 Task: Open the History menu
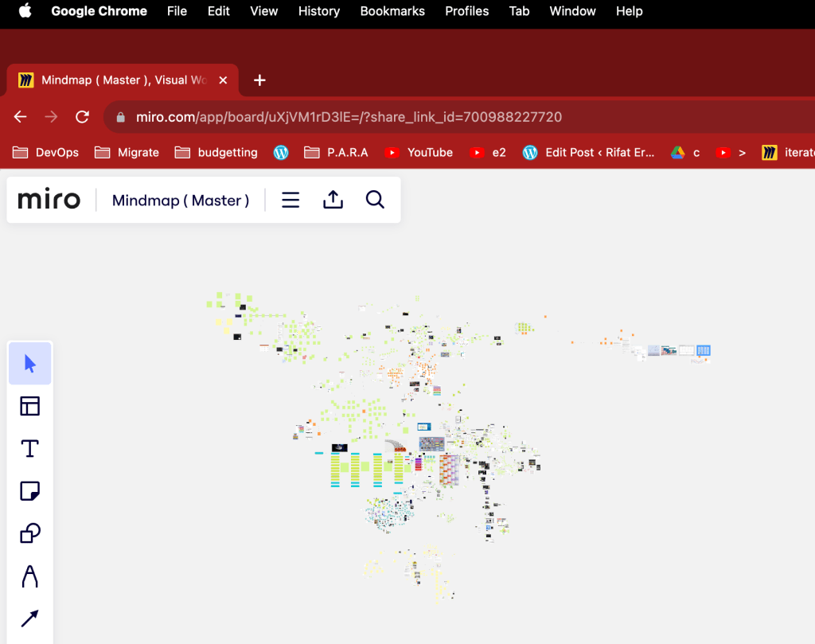[318, 11]
